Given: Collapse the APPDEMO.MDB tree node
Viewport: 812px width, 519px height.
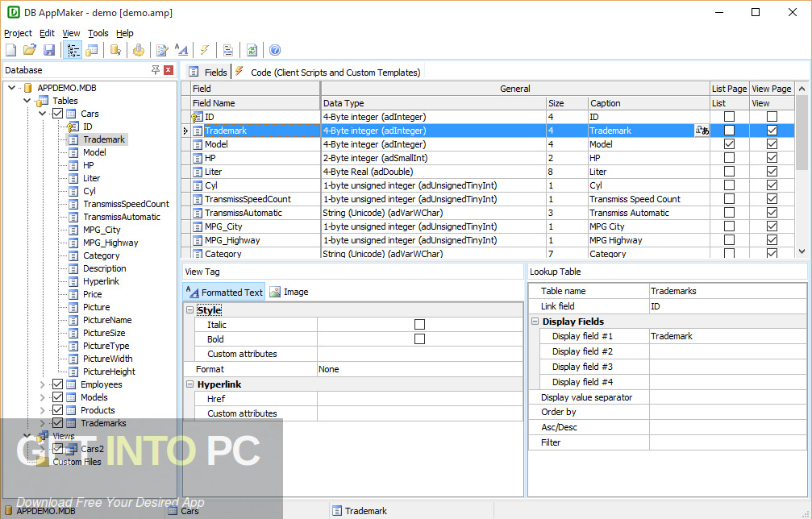Looking at the screenshot, I should pos(11,88).
